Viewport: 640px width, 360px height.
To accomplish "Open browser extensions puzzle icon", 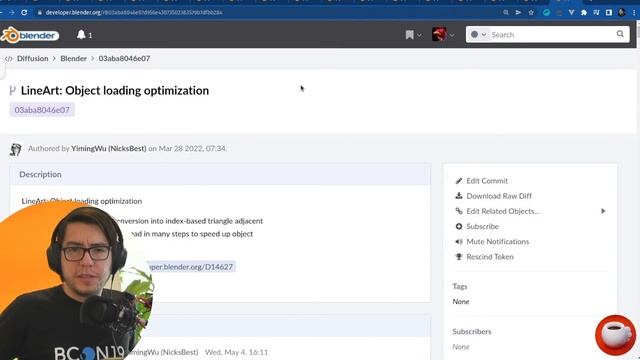I will (x=584, y=13).
